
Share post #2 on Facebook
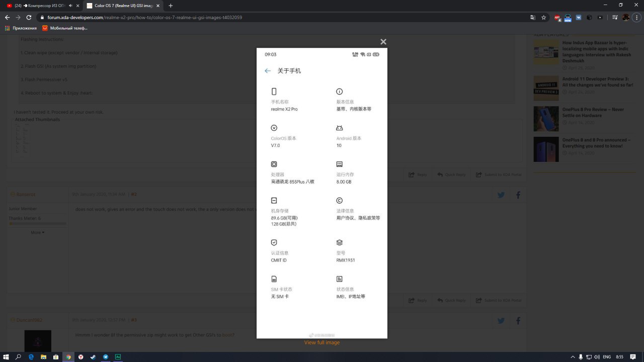click(518, 195)
